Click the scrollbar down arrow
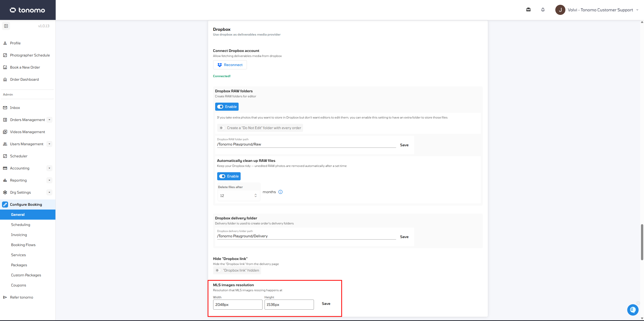The height and width of the screenshot is (321, 644). pyautogui.click(x=642, y=318)
